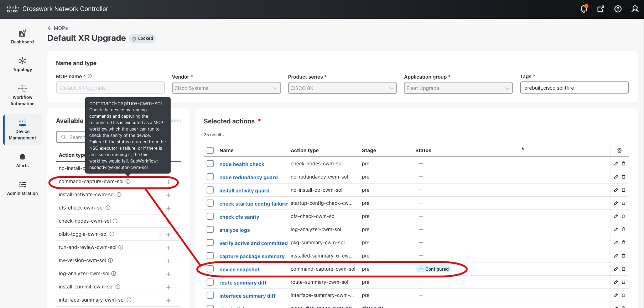
Task: Go to Workflow Automation in sidebar
Action: click(22, 95)
